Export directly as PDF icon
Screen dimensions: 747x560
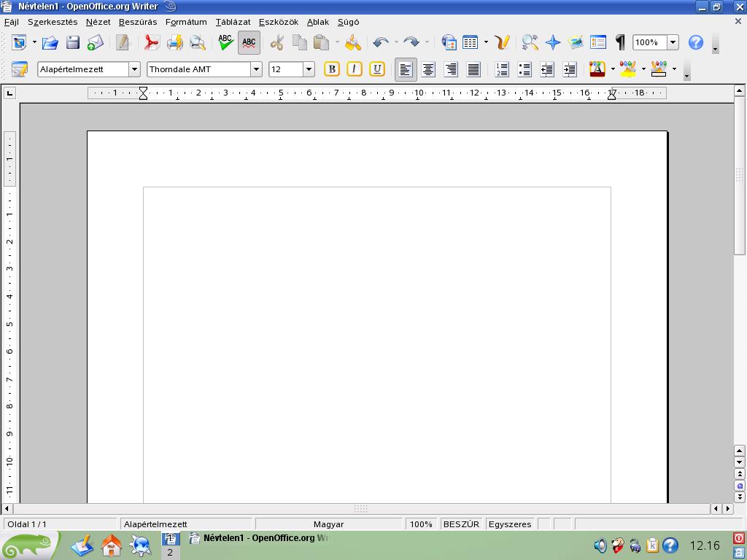(152, 42)
